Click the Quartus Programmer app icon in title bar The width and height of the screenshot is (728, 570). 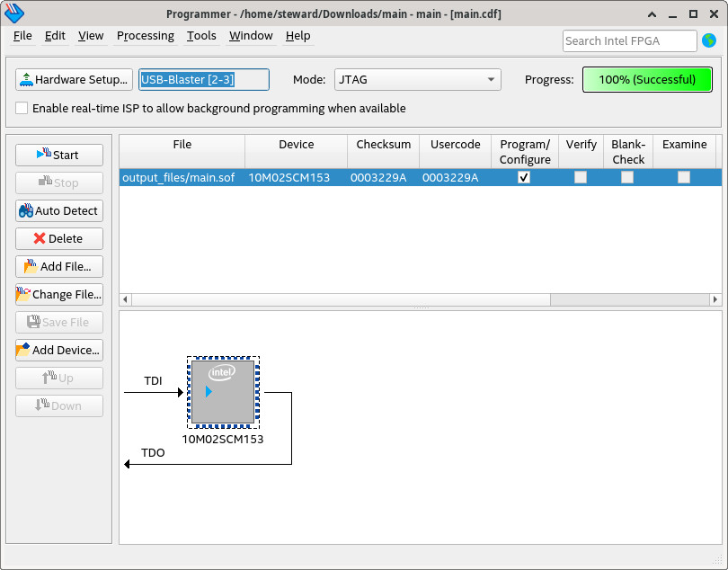[x=13, y=13]
